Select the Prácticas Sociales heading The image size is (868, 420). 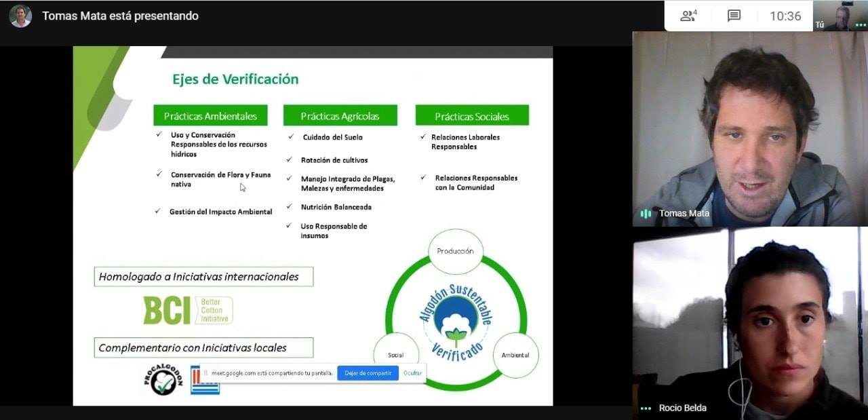(x=472, y=116)
